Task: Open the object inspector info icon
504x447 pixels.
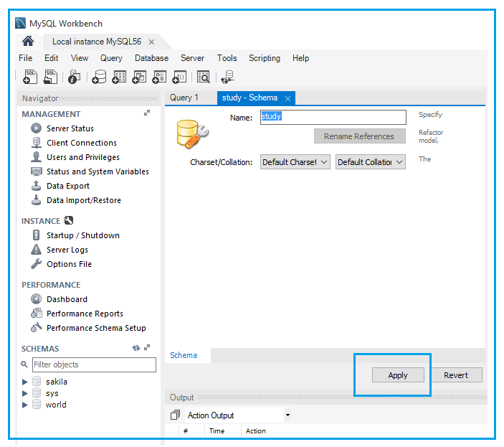Action: pyautogui.click(x=75, y=77)
